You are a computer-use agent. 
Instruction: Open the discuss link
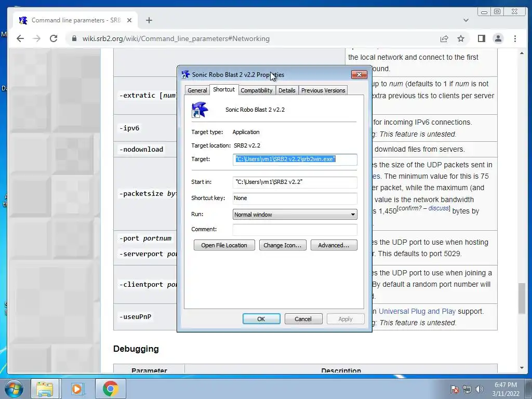tap(438, 208)
